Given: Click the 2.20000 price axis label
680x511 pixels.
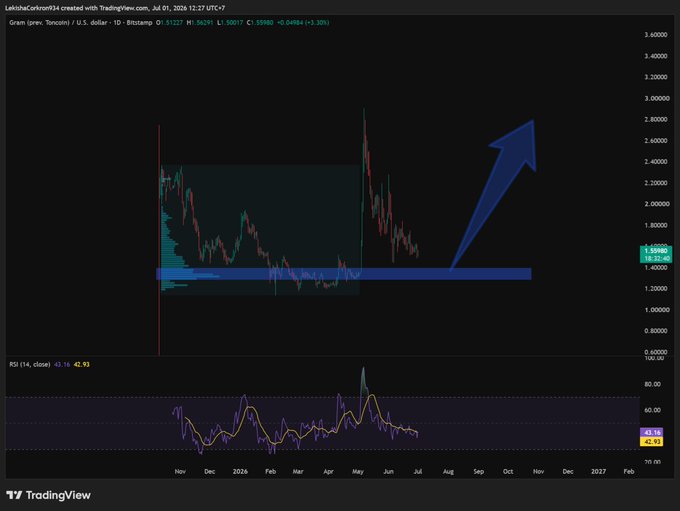Looking at the screenshot, I should click(x=656, y=183).
